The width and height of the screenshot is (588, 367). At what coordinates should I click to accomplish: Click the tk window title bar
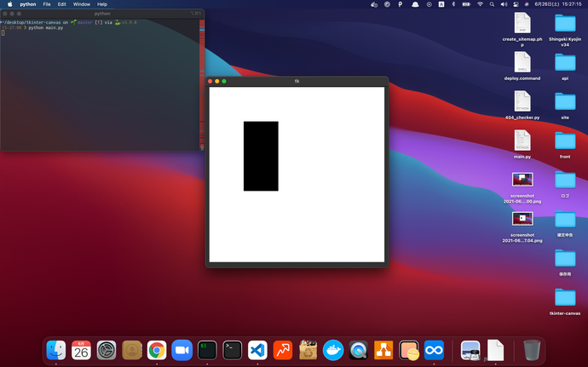297,81
